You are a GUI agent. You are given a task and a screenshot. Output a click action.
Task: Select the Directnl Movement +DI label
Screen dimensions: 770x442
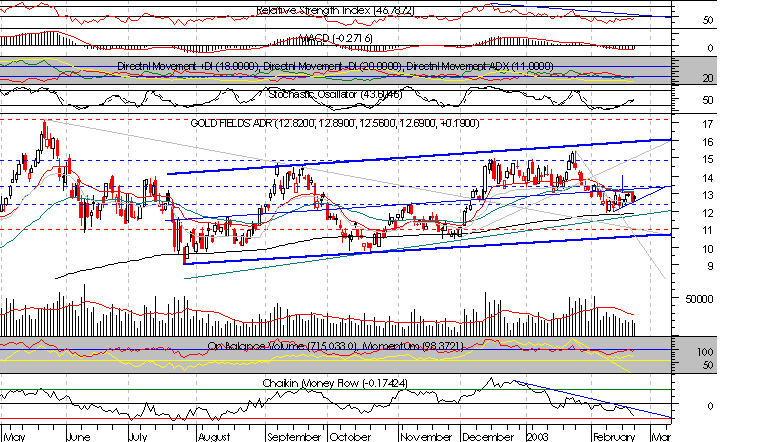(x=188, y=66)
